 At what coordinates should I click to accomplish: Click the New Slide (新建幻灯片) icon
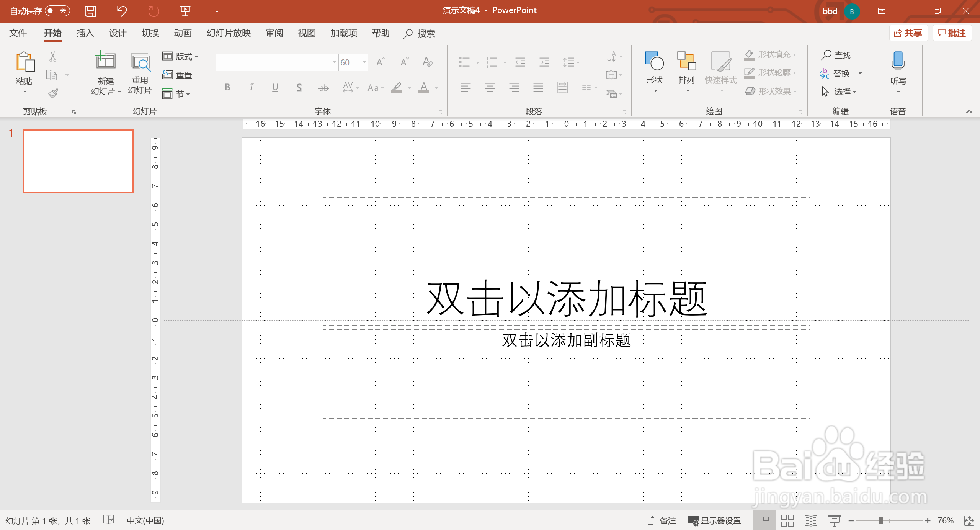[105, 61]
